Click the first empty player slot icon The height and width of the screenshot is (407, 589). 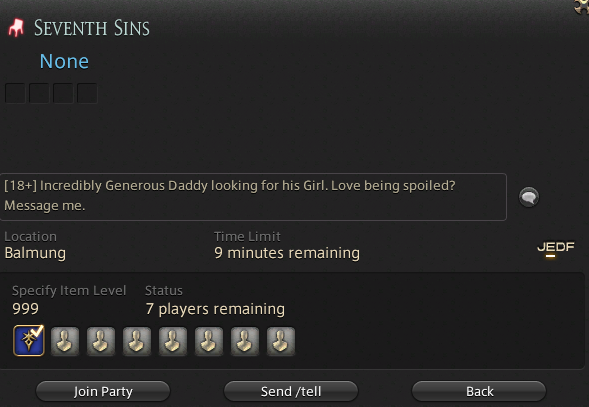65,341
